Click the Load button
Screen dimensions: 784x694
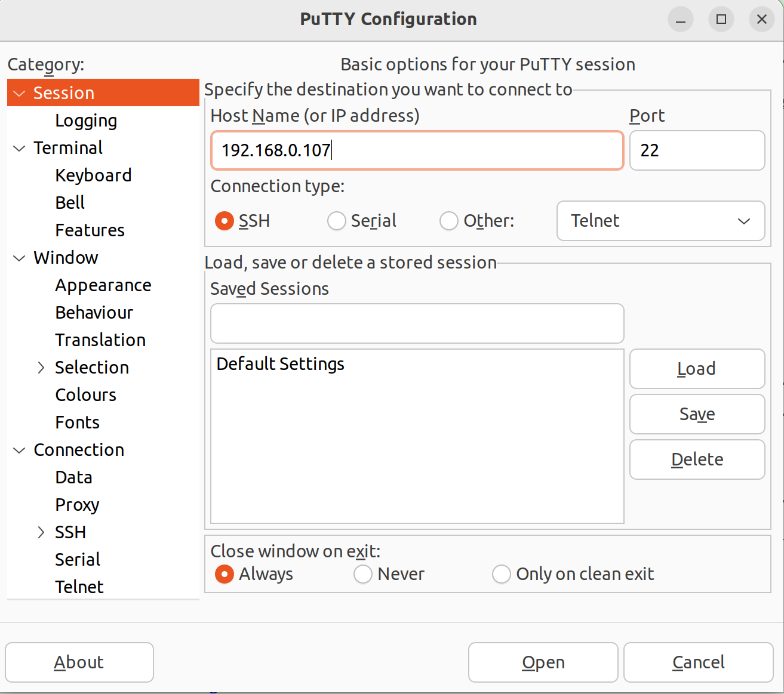697,369
